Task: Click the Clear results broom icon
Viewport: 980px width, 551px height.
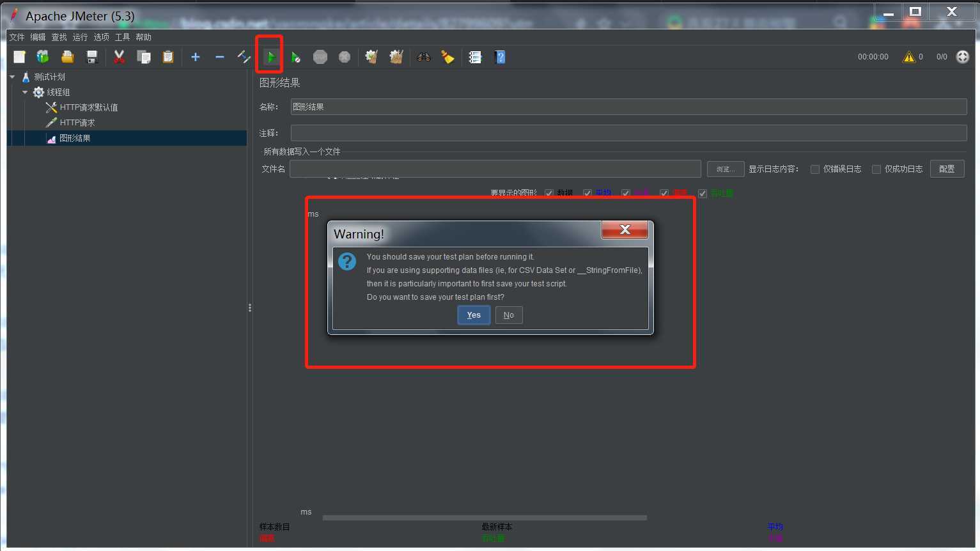Action: coord(371,57)
